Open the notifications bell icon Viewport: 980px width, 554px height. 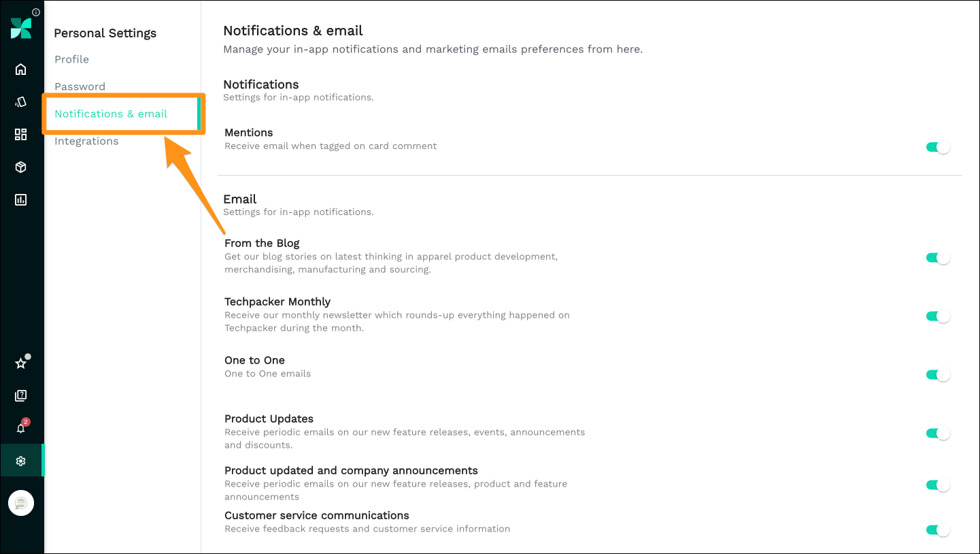click(x=21, y=428)
